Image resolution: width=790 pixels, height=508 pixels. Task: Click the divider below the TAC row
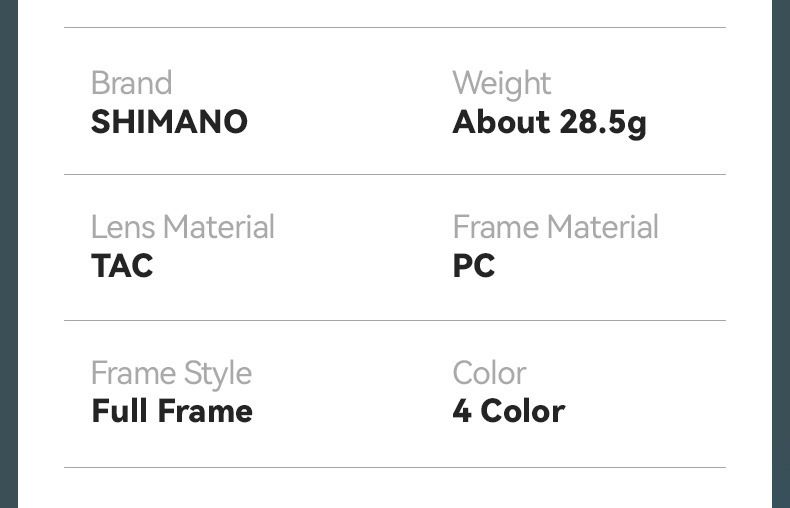click(395, 321)
